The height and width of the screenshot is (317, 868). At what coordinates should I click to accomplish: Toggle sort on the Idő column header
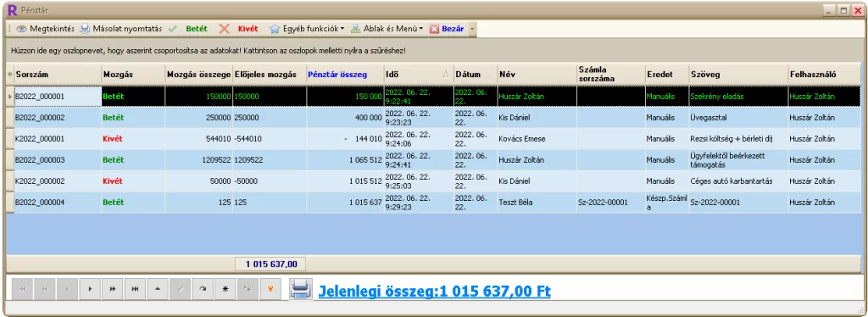point(419,74)
